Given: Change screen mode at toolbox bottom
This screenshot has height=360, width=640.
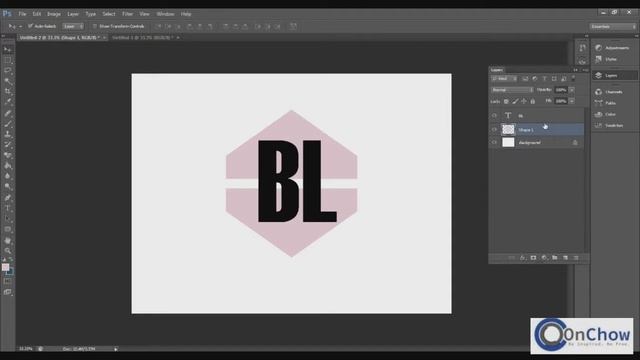Looking at the screenshot, I should coord(8,292).
